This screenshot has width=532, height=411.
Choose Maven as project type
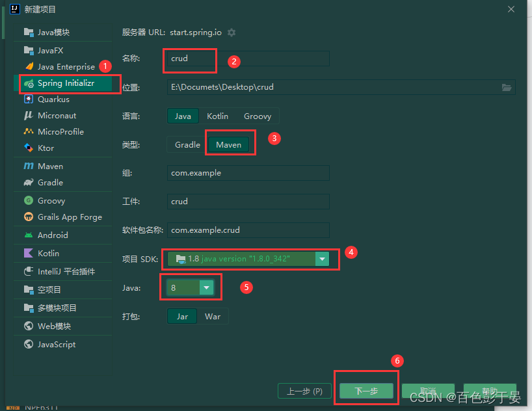(x=229, y=145)
